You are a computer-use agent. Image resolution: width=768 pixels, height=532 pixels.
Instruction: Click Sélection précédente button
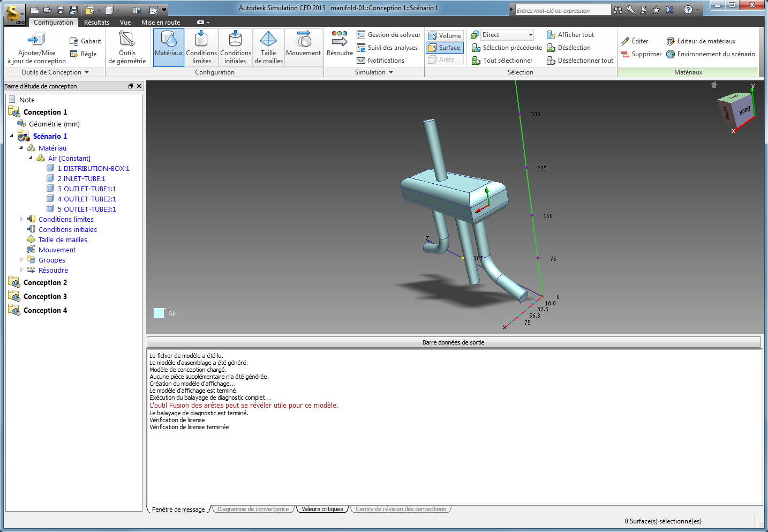click(x=507, y=48)
